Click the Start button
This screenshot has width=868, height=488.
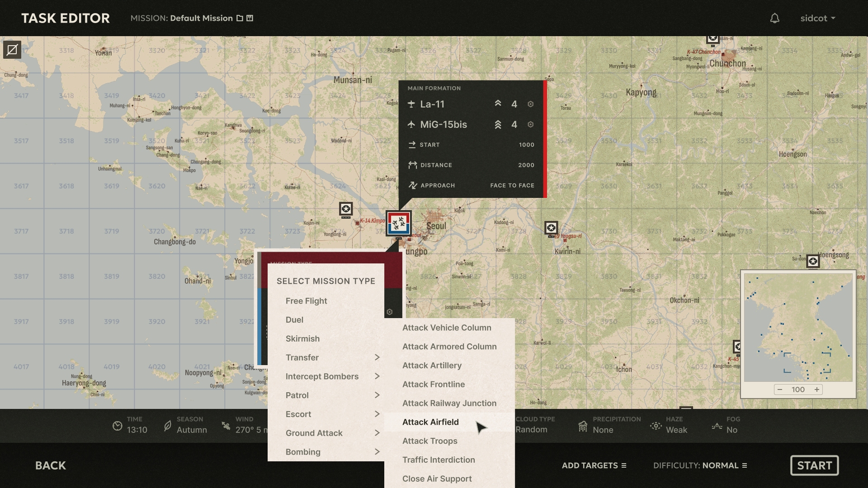[x=814, y=465]
